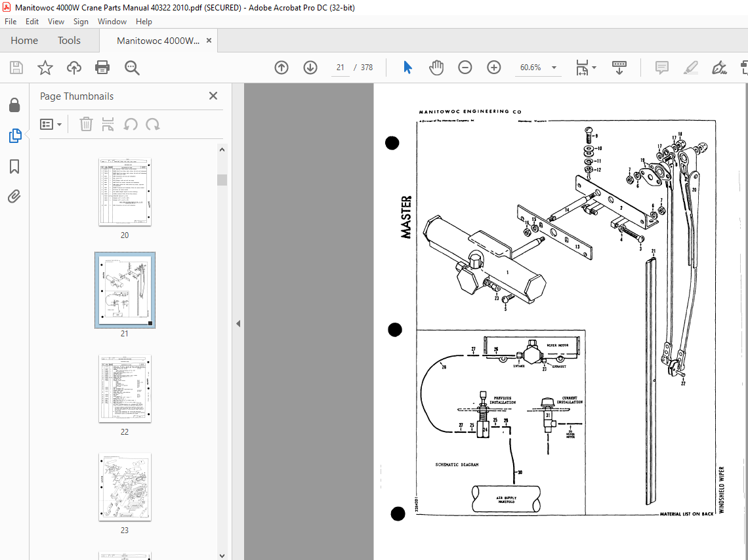The image size is (748, 560).
Task: Open the Find text magnifier tool
Action: click(x=132, y=68)
